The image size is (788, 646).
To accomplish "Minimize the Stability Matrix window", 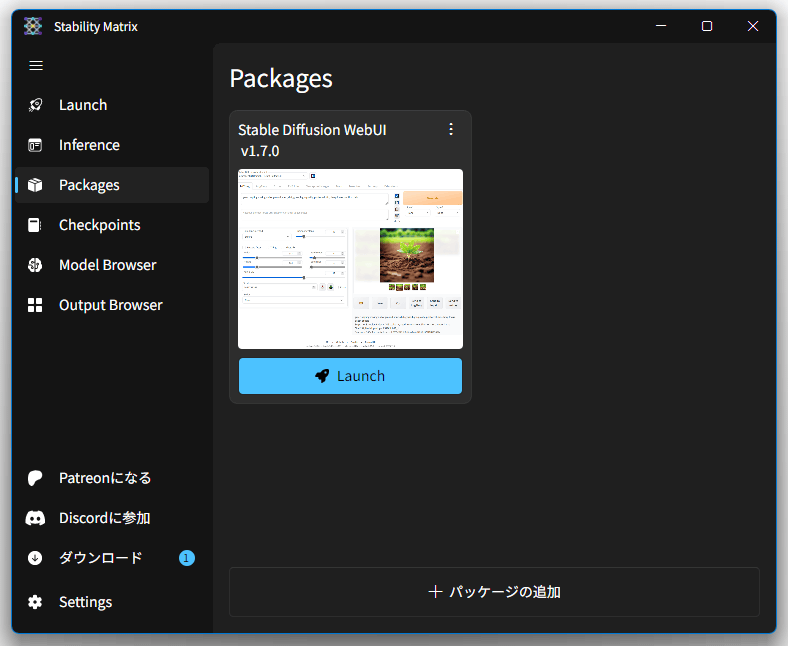I will click(661, 26).
